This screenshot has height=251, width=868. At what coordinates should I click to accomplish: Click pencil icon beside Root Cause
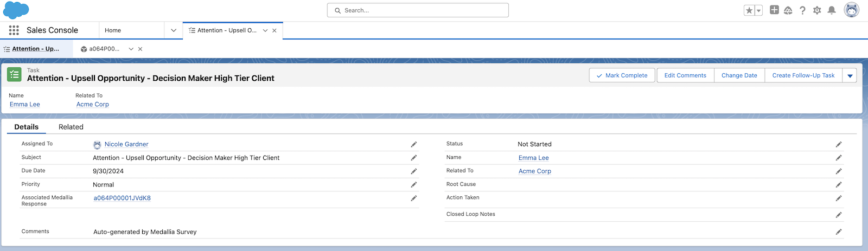click(839, 185)
